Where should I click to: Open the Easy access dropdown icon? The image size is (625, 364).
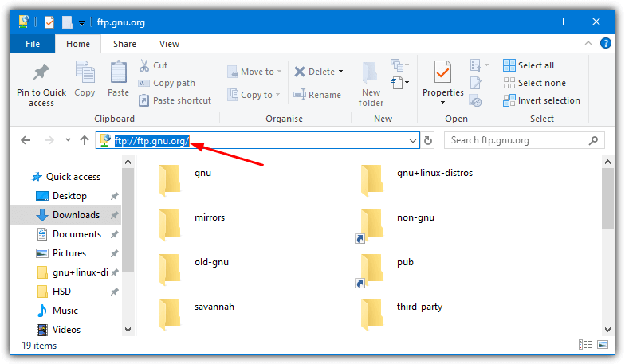point(400,83)
